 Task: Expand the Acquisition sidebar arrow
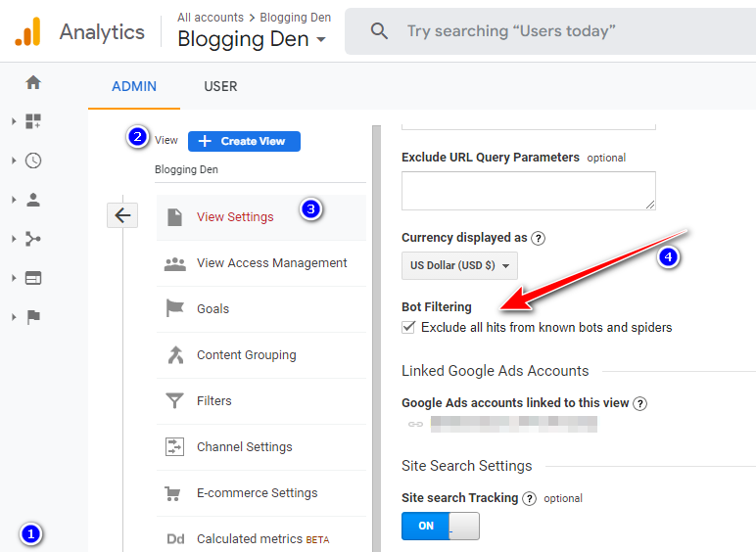pyautogui.click(x=14, y=239)
